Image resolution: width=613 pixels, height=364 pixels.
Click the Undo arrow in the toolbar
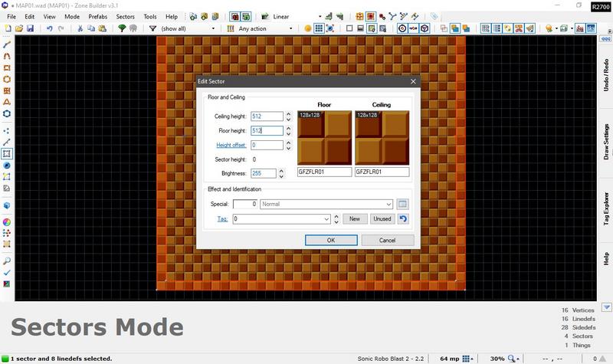click(50, 28)
